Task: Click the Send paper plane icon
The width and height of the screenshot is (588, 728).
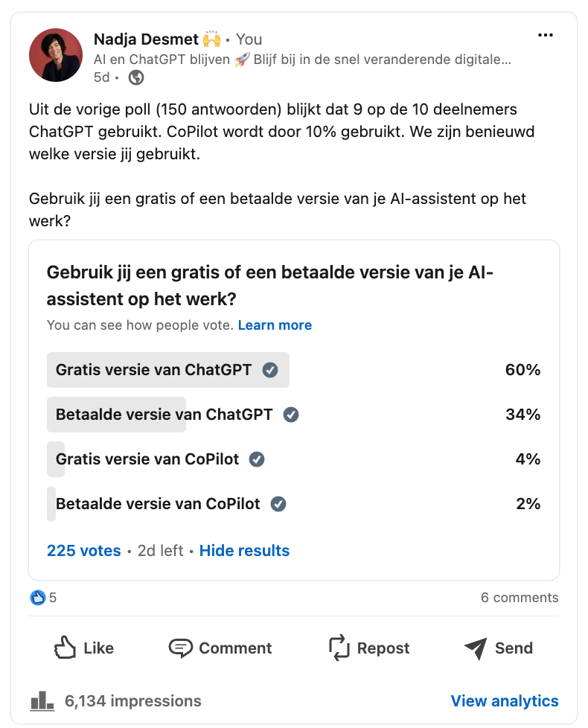Action: coord(476,648)
